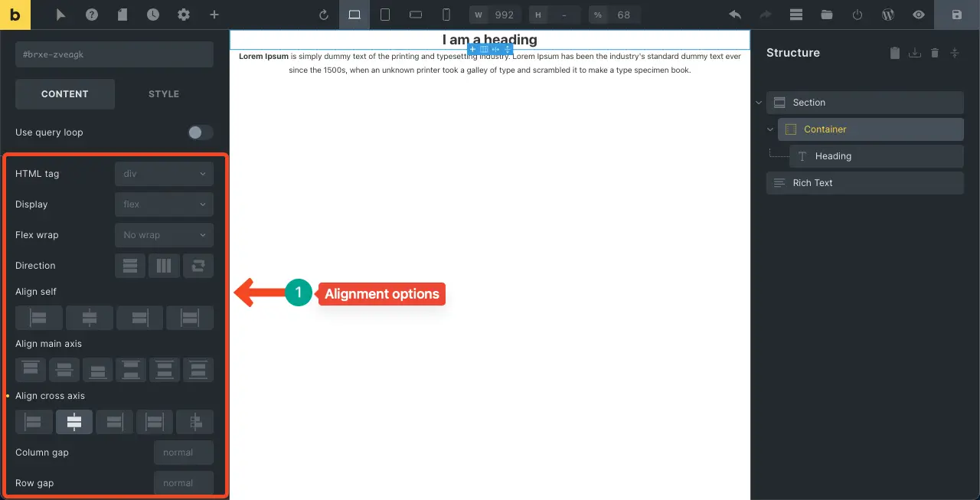980x500 pixels.
Task: Open the Flex wrap dropdown
Action: [164, 235]
